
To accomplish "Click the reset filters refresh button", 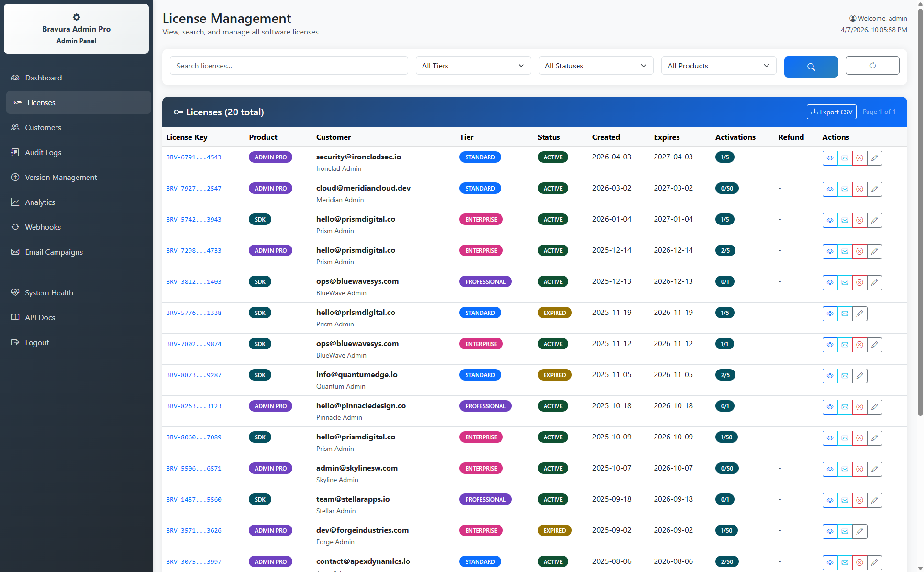I will (872, 66).
